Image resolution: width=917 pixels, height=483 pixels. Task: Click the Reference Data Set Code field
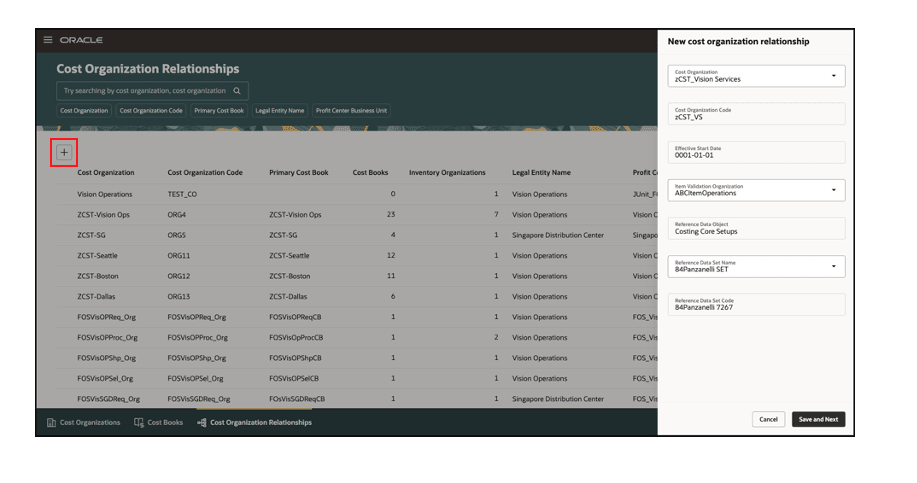(756, 304)
